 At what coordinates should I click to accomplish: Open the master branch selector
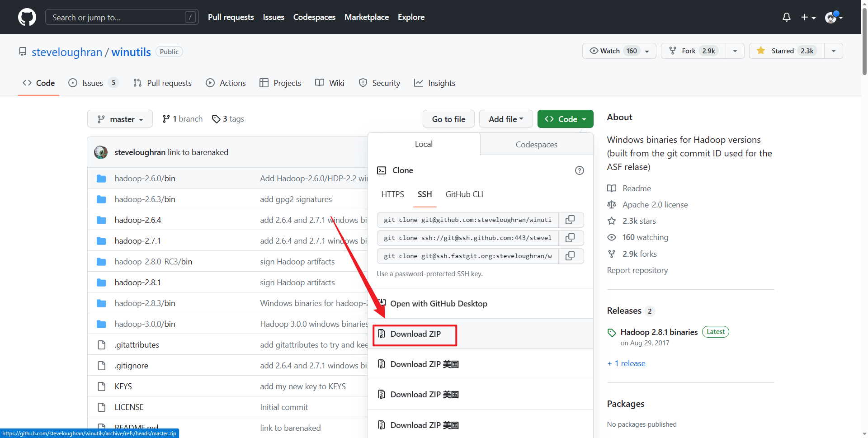coord(120,119)
